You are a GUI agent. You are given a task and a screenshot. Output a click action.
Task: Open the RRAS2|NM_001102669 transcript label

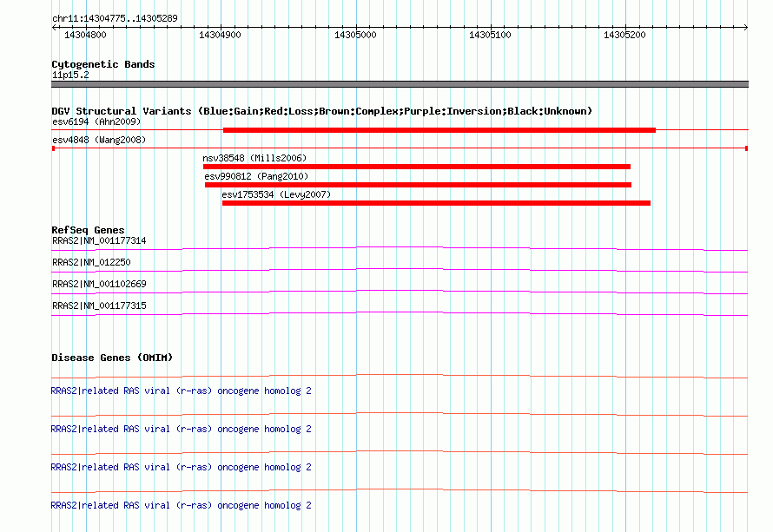click(x=99, y=285)
